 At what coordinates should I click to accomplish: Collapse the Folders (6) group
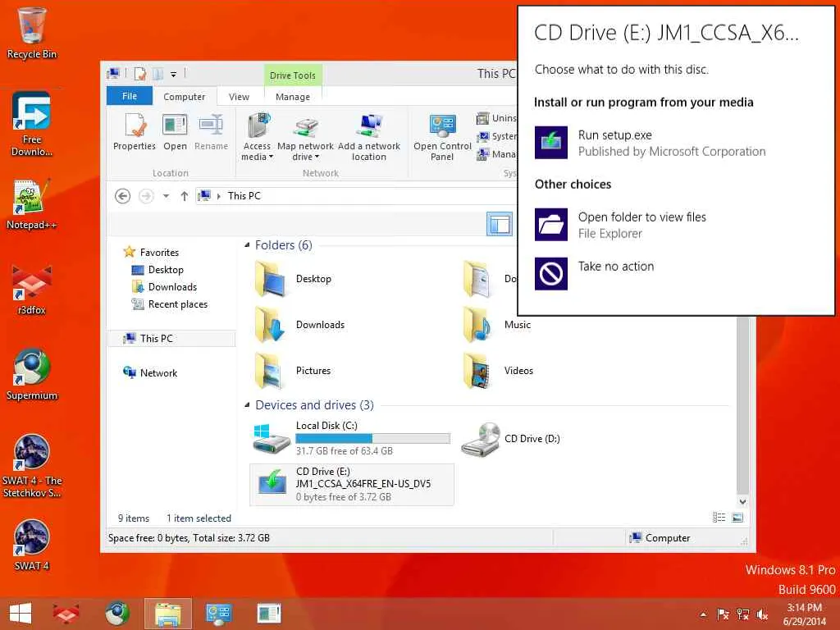(247, 245)
